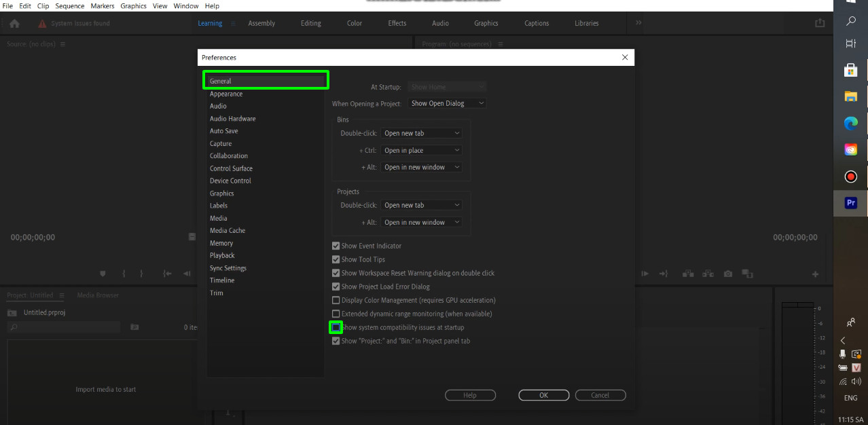Step back one frame in Source monitor
Image resolution: width=868 pixels, height=425 pixels.
187,274
